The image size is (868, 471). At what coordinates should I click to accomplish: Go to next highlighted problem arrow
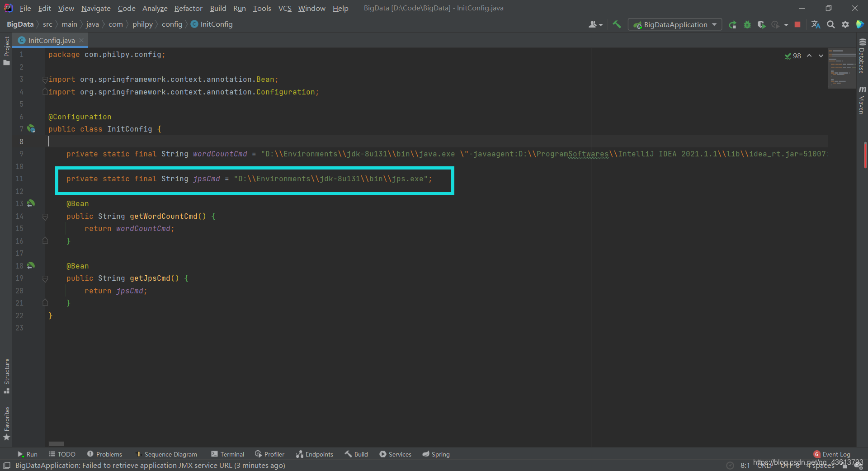(x=821, y=56)
